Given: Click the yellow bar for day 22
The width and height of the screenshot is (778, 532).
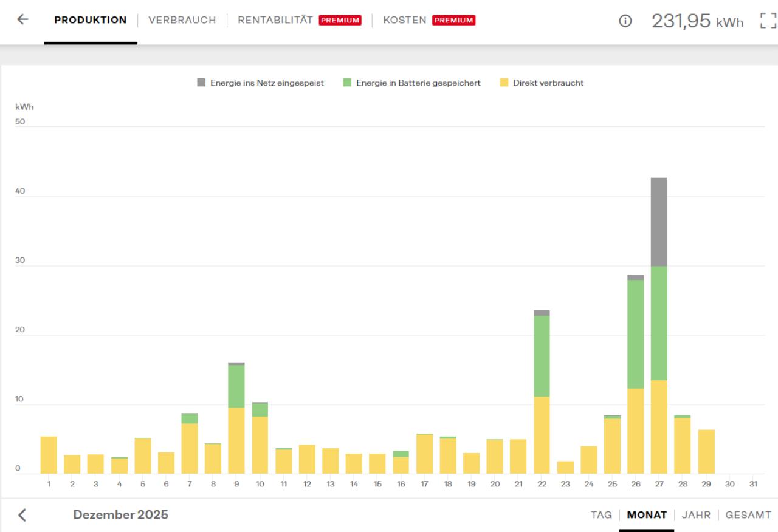Looking at the screenshot, I should 542,435.
